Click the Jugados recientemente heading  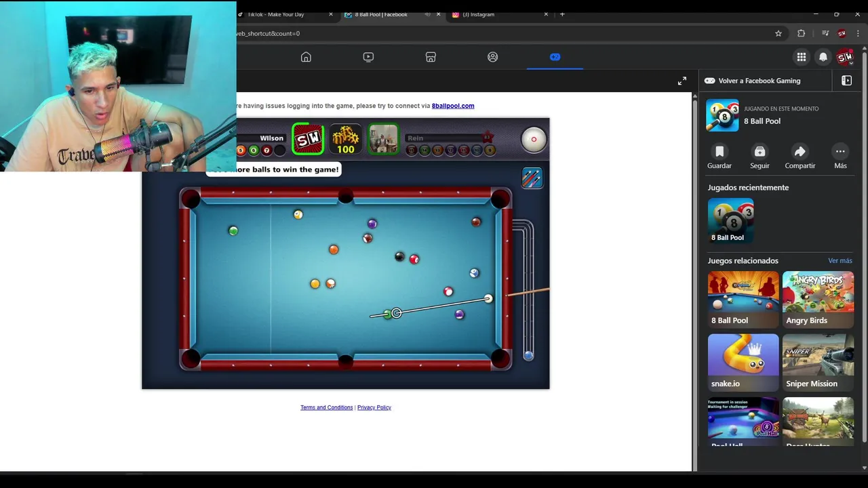(x=748, y=188)
